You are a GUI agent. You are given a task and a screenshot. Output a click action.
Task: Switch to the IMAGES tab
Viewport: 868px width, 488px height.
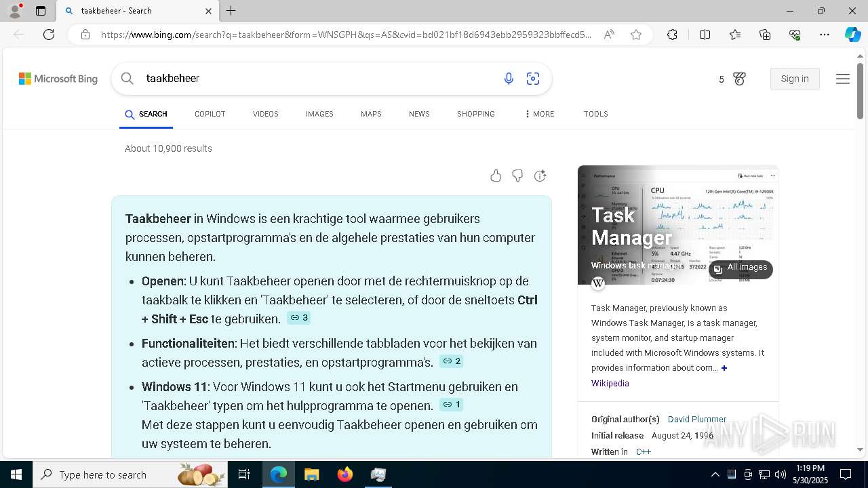pyautogui.click(x=319, y=114)
